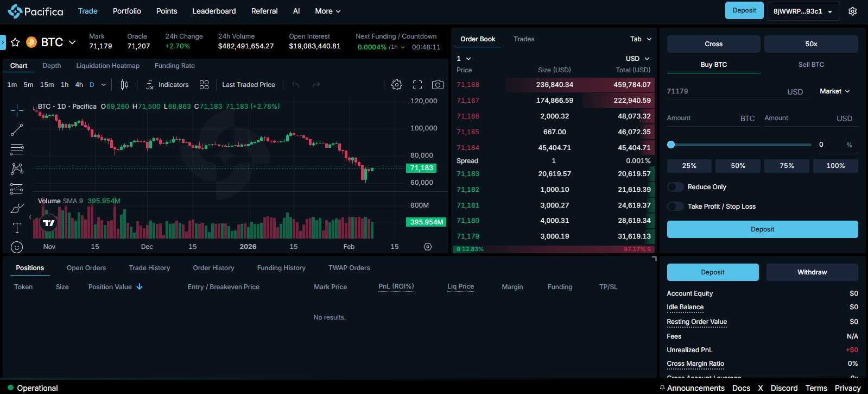The width and height of the screenshot is (868, 394).
Task: Expand more timeframes chevron
Action: (x=104, y=85)
